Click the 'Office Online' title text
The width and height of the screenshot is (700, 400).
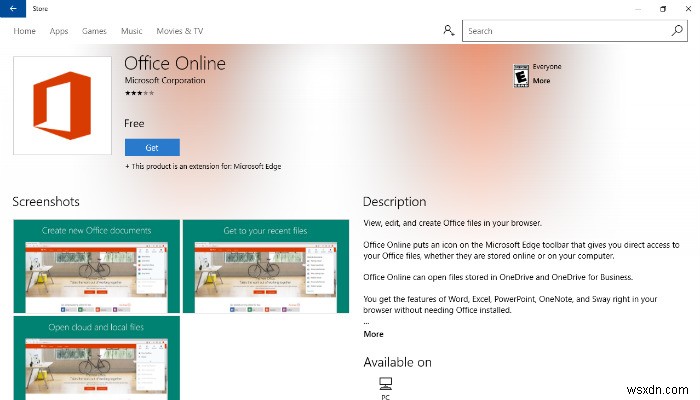pos(175,63)
